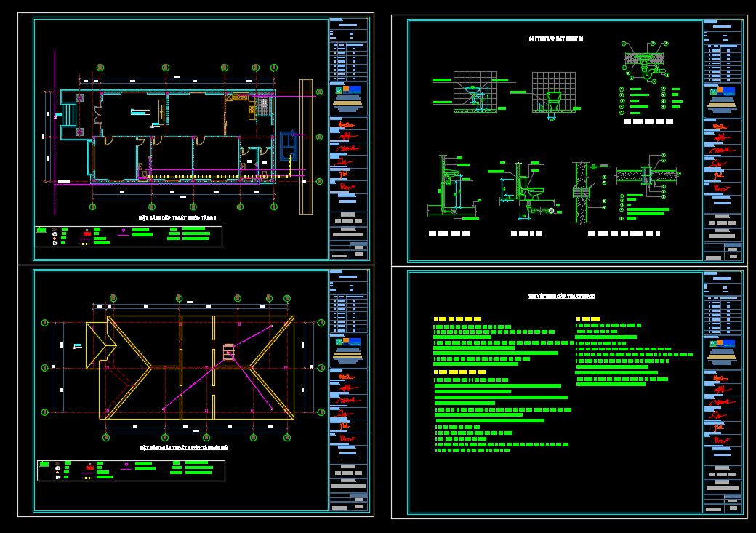Select the legend box under the first floor plan
The height and width of the screenshot is (533, 756).
click(129, 236)
